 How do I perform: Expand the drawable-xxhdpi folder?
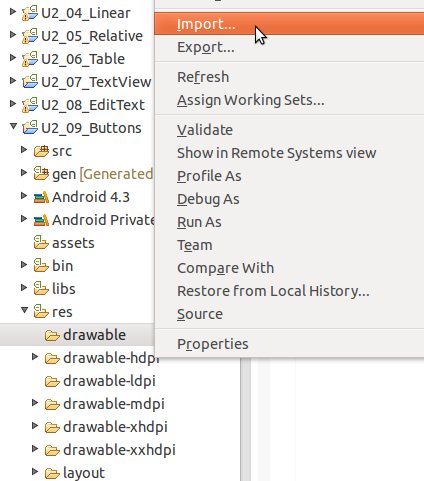[x=35, y=448]
